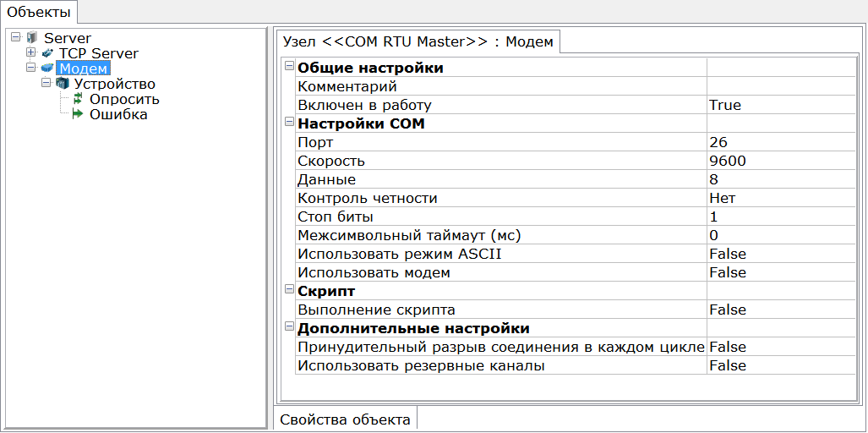Click the Включен в работу True value
Viewport: 868px width, 433px height.
[x=781, y=105]
